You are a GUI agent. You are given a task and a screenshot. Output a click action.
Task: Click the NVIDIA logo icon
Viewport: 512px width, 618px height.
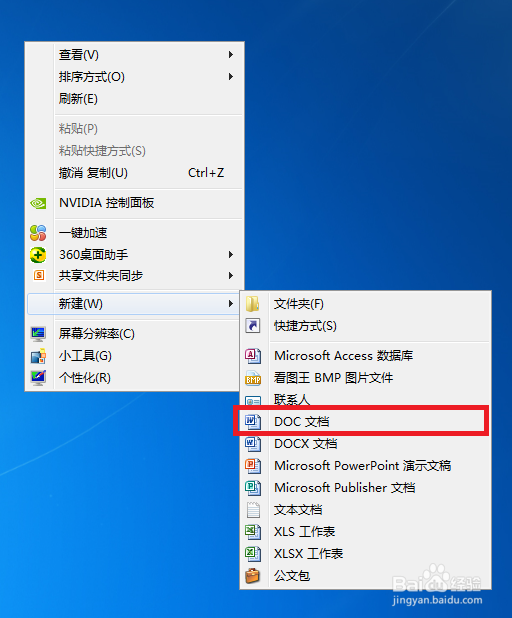tap(38, 203)
